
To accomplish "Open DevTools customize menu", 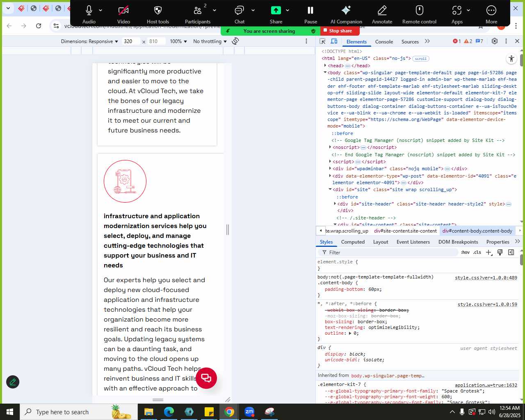I will click(x=506, y=41).
